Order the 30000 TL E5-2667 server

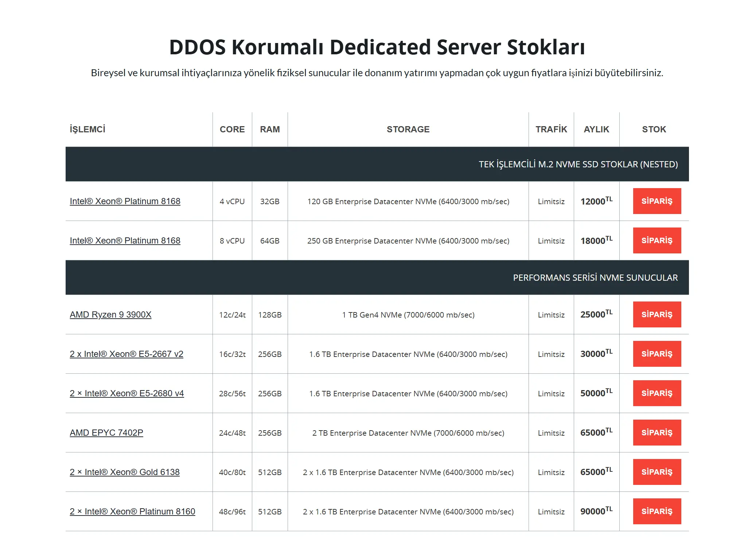[657, 354]
